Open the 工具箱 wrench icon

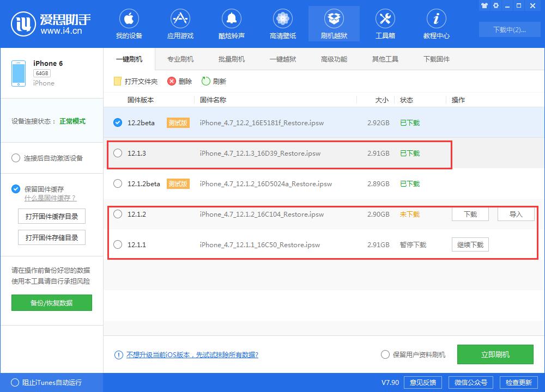tap(385, 17)
